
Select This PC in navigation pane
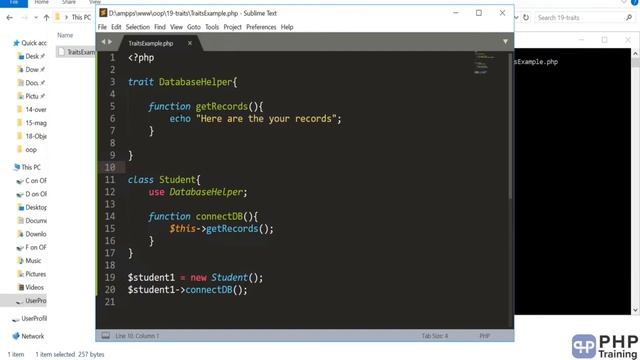click(27, 167)
